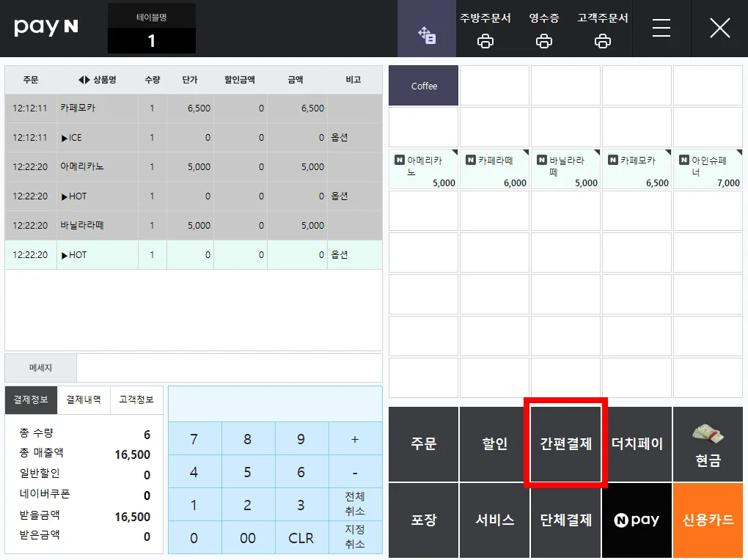Click the table move icon in header
The height and width of the screenshot is (560, 748).
(427, 29)
